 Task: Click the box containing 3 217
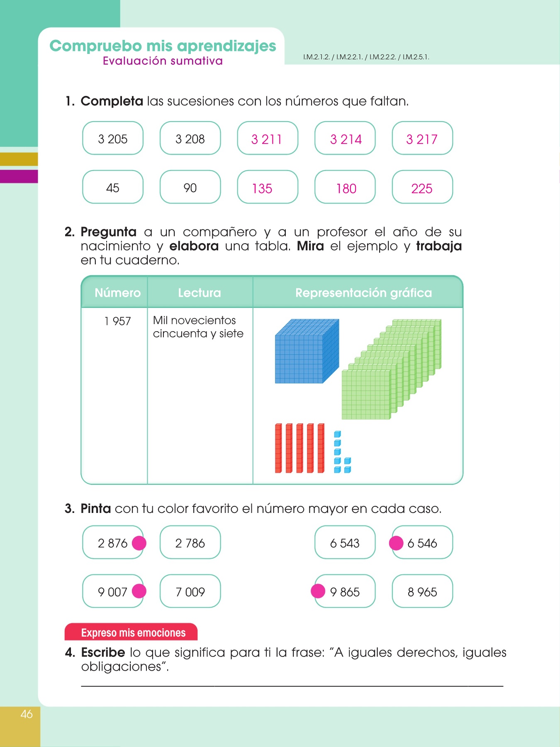(422, 139)
